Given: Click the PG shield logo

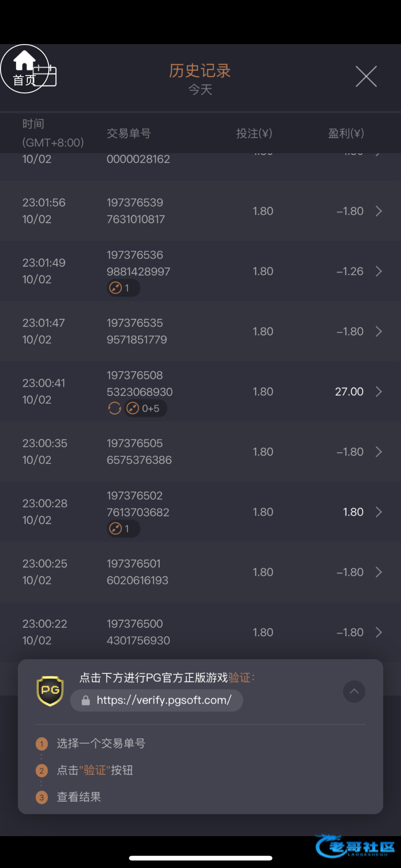Looking at the screenshot, I should click(50, 691).
